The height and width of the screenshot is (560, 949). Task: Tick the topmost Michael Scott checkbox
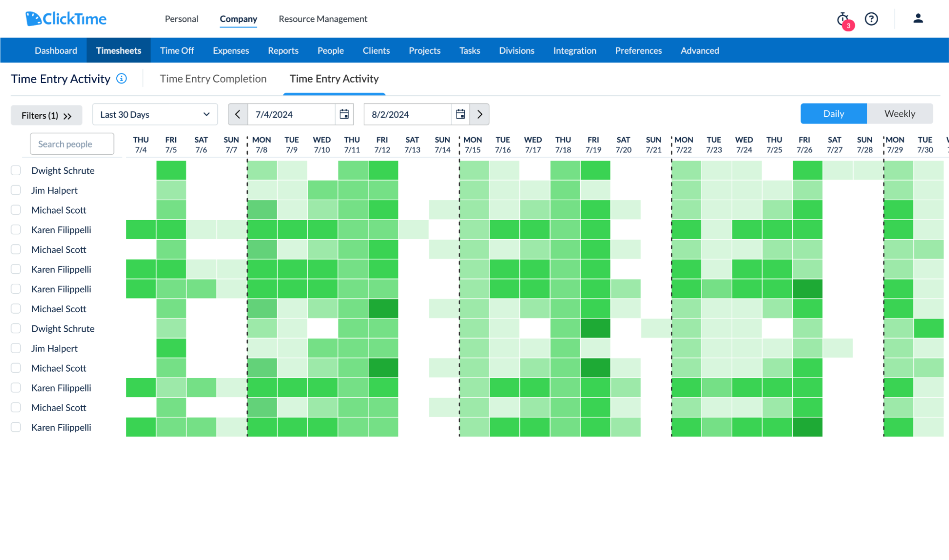(x=16, y=210)
